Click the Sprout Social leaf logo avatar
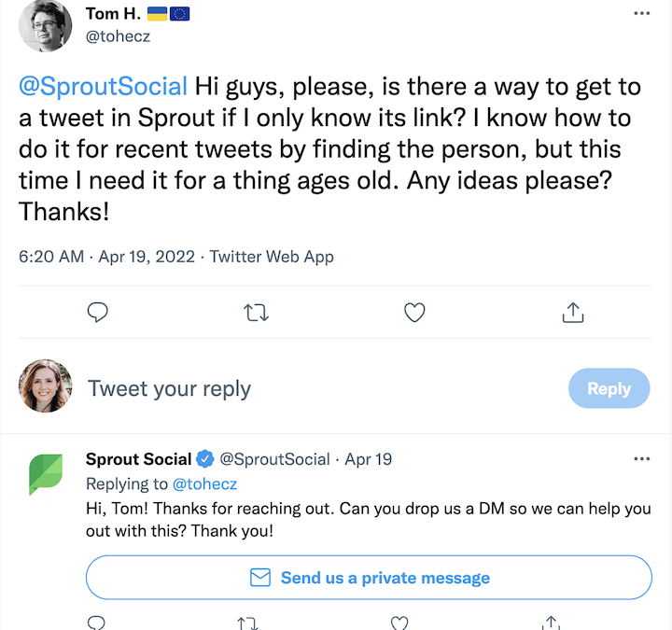The width and height of the screenshot is (672, 630). [x=45, y=473]
